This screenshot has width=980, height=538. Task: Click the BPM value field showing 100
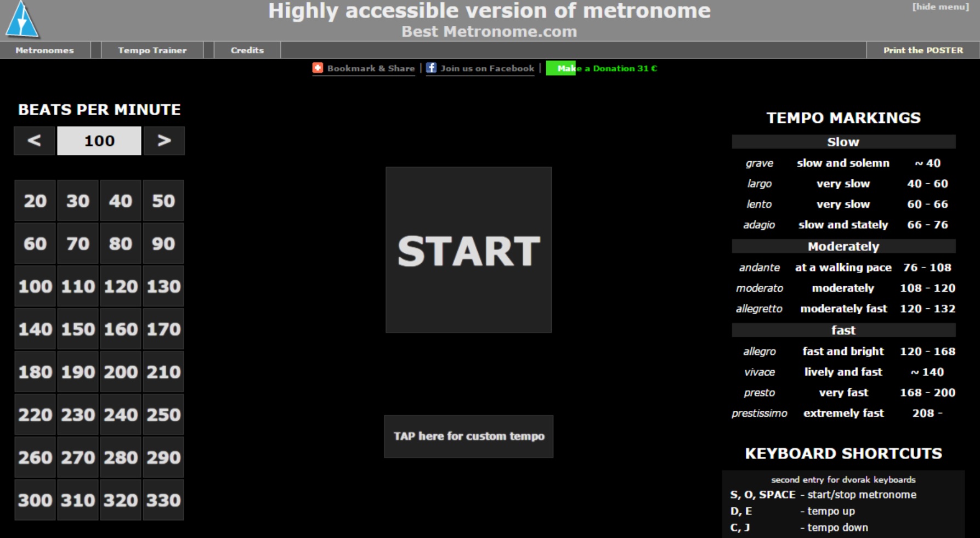coord(99,141)
